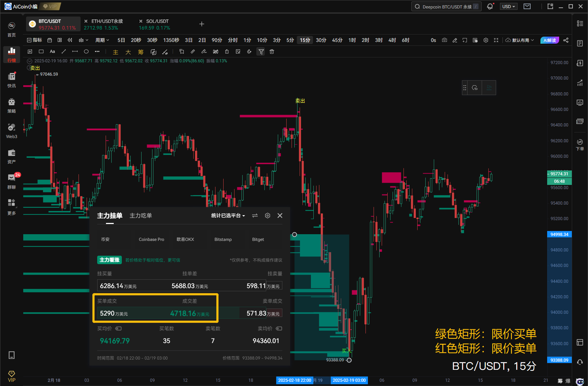
Task: Click the funnel filter tool icon
Action: [x=261, y=52]
